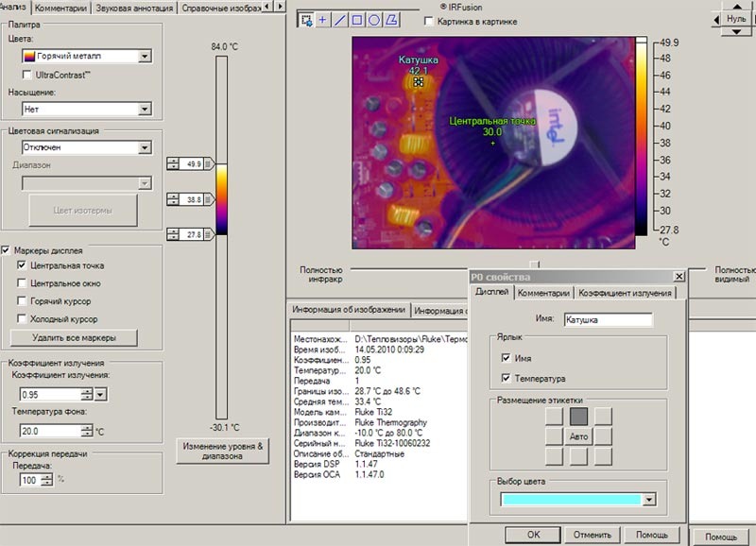
Task: Pick the ellipse marker tool
Action: (374, 20)
